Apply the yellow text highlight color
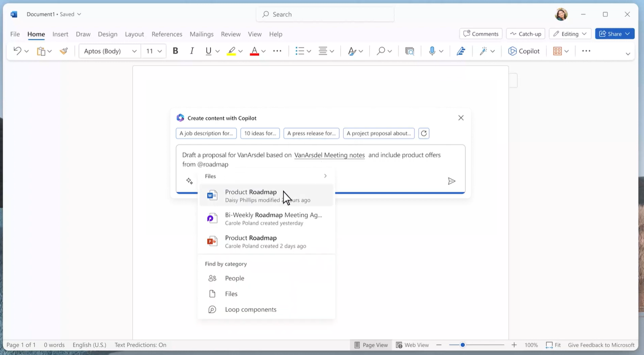 [x=231, y=51]
